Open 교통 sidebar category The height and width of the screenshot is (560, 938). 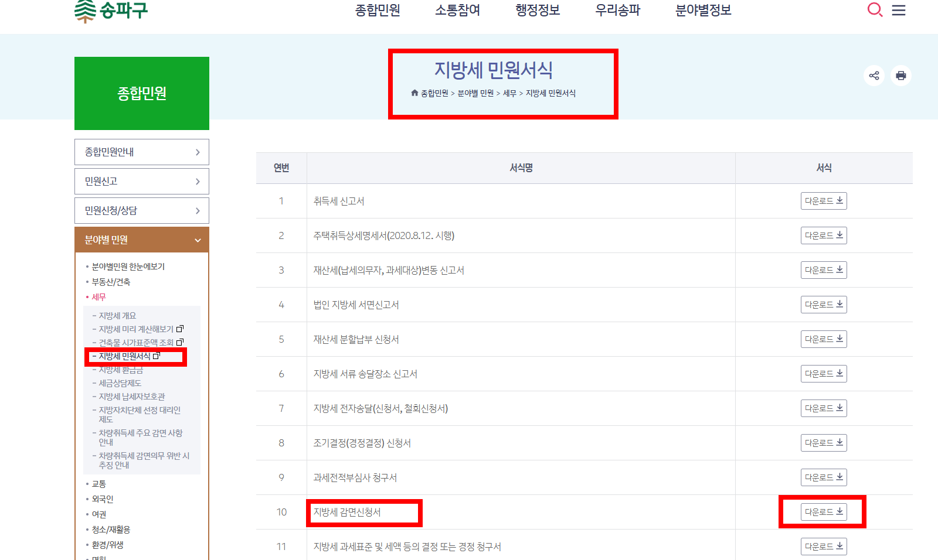tap(98, 484)
